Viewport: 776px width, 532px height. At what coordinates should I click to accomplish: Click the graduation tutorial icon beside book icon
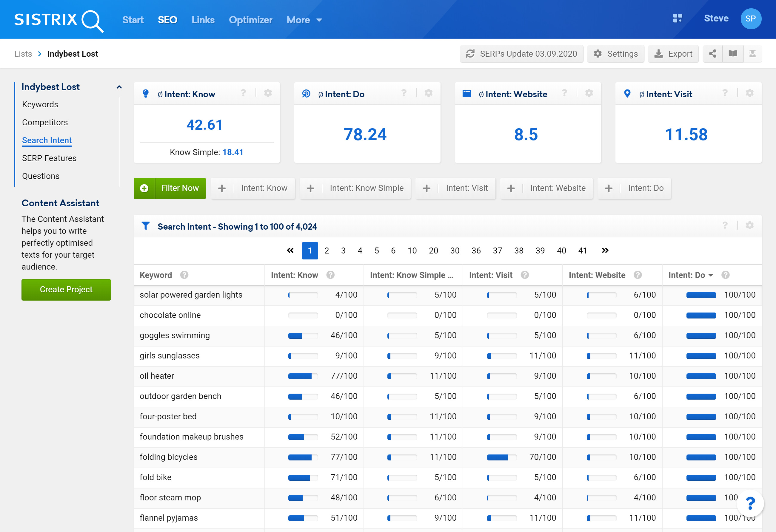(752, 54)
